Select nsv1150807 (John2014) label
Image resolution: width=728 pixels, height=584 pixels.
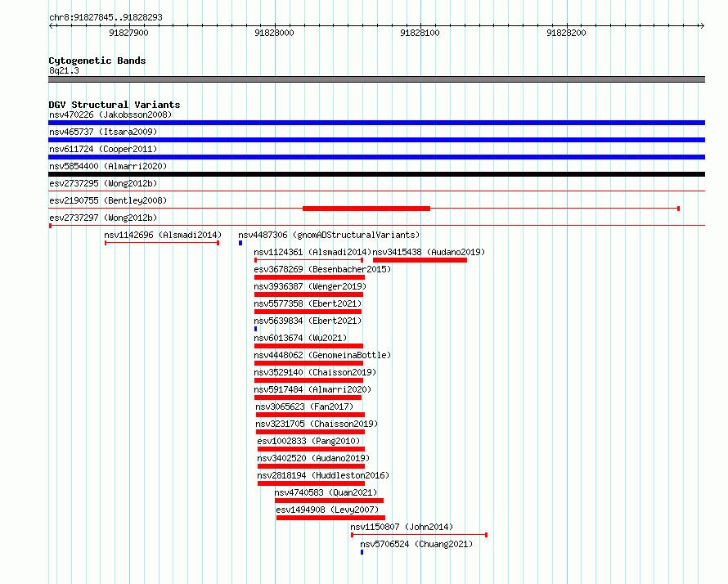coord(402,527)
